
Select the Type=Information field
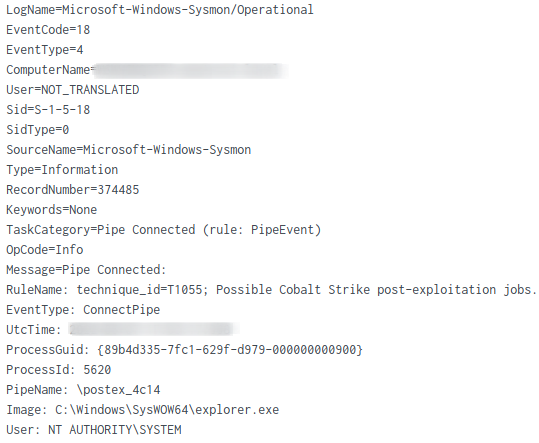[x=62, y=170]
